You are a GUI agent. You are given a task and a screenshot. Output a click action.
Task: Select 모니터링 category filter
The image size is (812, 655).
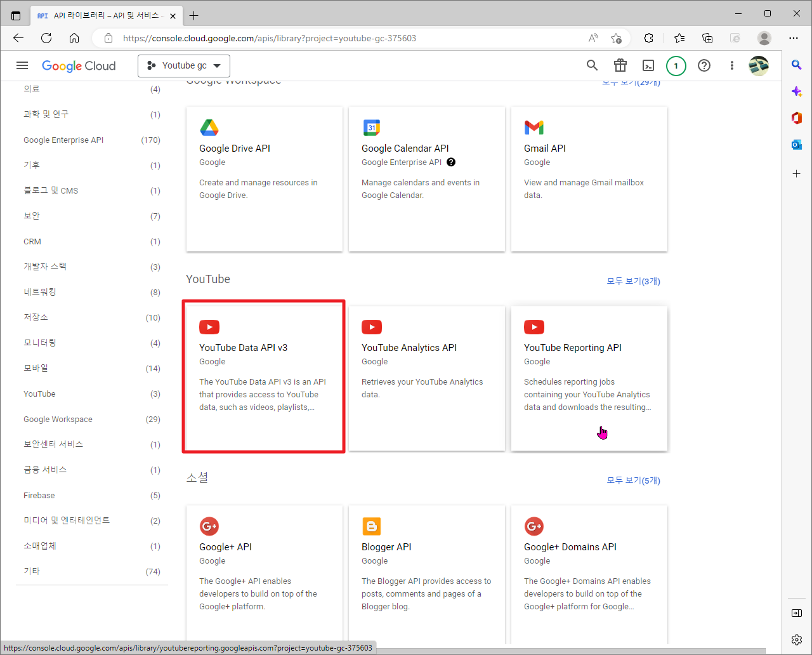(92, 343)
